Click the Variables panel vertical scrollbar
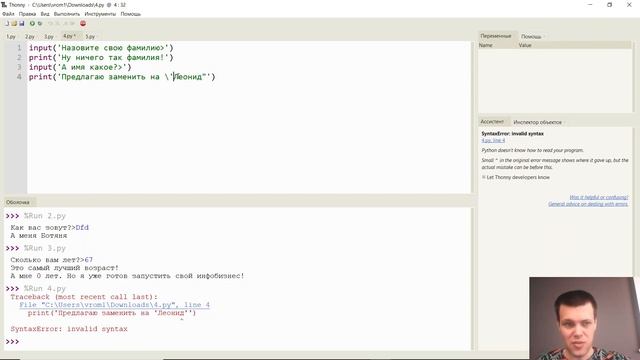The width and height of the screenshot is (640, 360). click(x=633, y=78)
